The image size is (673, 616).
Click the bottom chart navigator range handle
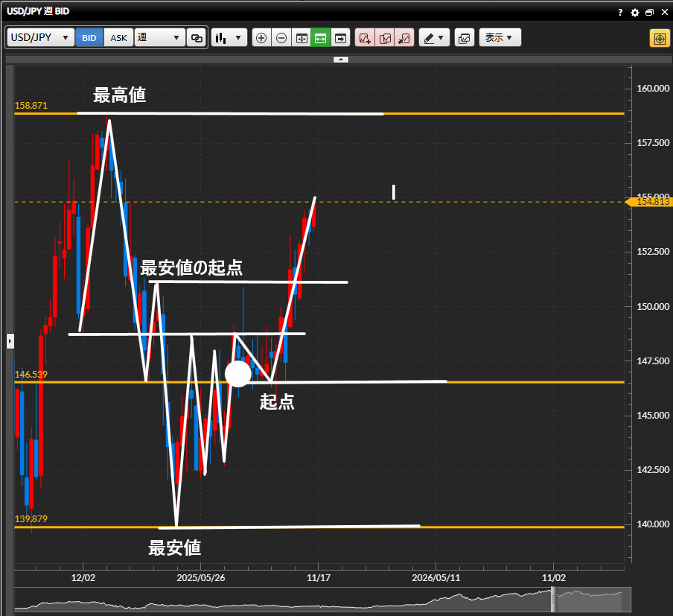coord(553,599)
